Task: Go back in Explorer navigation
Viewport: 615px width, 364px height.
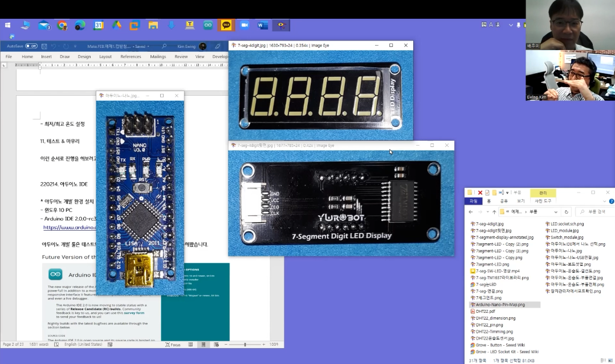Action: tap(471, 211)
